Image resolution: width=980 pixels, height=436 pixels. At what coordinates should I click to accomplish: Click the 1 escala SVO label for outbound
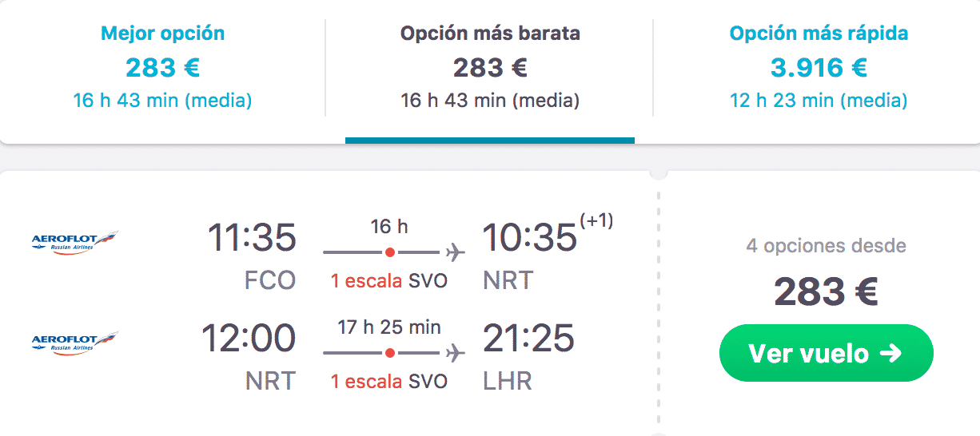tap(388, 281)
